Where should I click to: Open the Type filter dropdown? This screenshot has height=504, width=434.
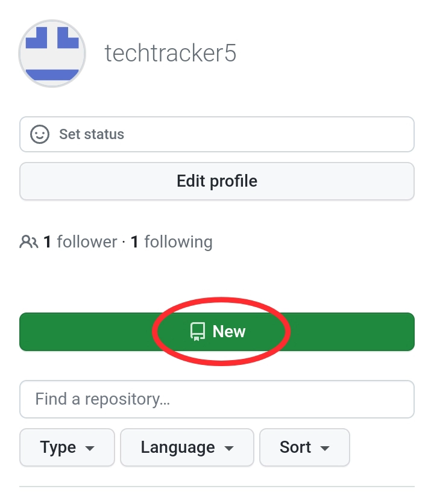[x=67, y=447]
